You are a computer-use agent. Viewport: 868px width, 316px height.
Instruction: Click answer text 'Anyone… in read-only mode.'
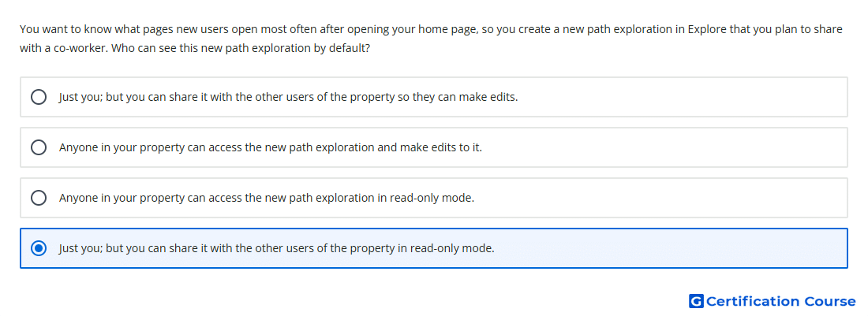[x=267, y=198]
